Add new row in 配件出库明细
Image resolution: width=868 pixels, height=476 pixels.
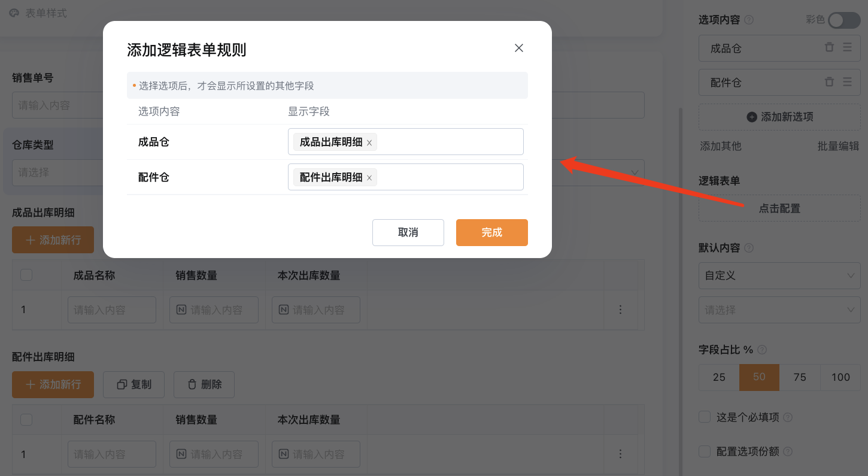[53, 384]
